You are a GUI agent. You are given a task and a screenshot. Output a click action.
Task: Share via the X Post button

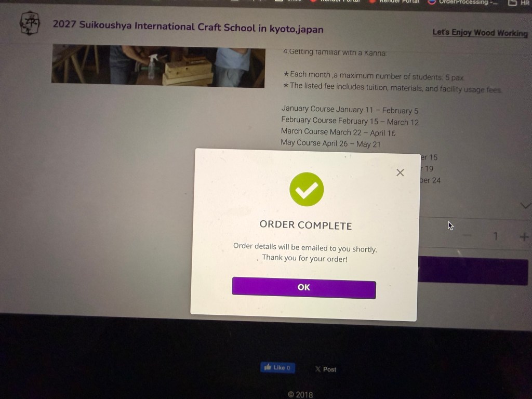[x=326, y=369]
